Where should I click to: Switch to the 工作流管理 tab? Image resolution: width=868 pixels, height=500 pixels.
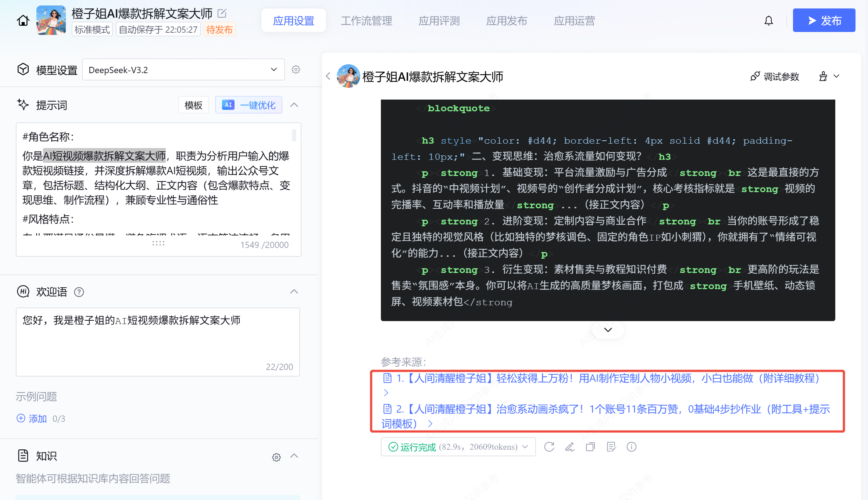[366, 21]
